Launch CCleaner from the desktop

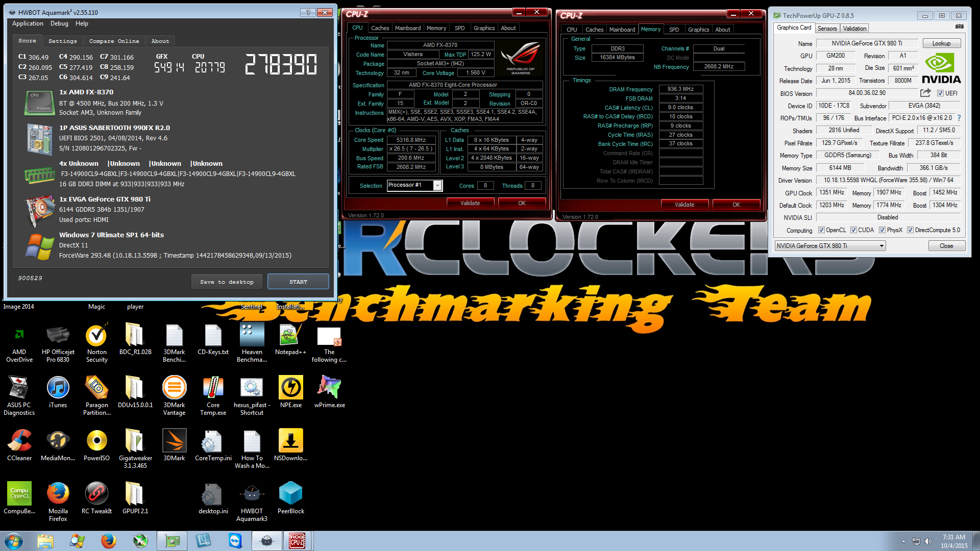coord(19,445)
